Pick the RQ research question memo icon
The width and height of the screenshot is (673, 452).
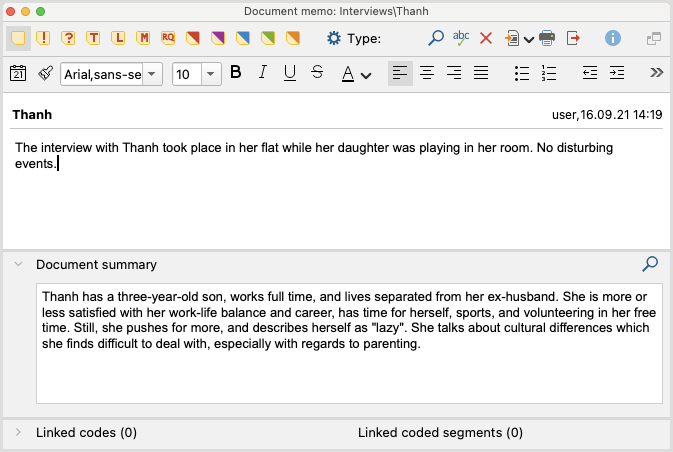168,38
